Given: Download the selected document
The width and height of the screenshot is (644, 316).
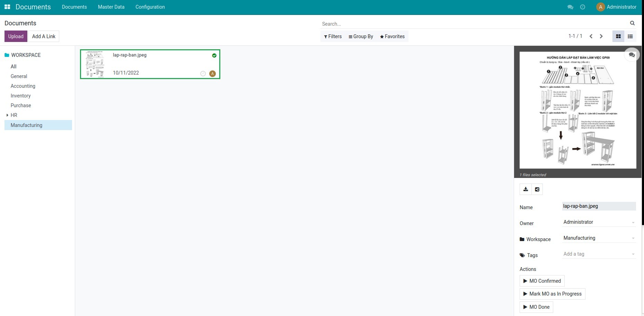Looking at the screenshot, I should (x=526, y=189).
